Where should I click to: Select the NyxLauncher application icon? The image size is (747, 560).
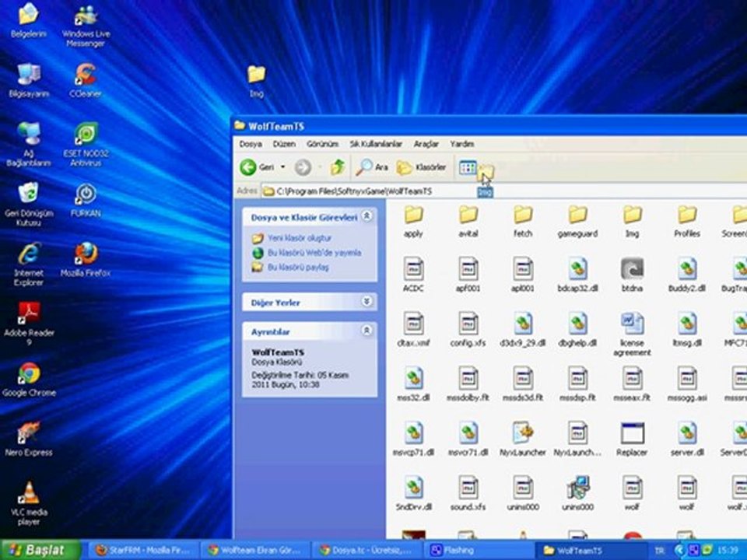523,439
